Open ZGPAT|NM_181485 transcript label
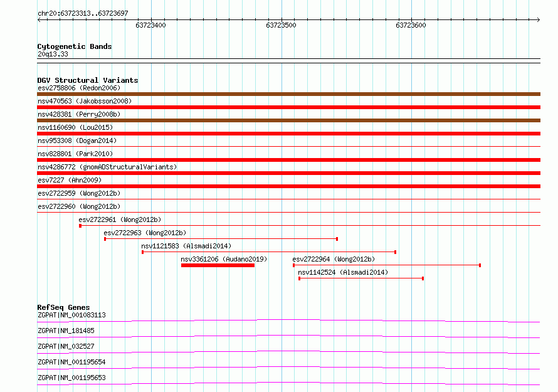This screenshot has width=558, height=392. click(66, 331)
